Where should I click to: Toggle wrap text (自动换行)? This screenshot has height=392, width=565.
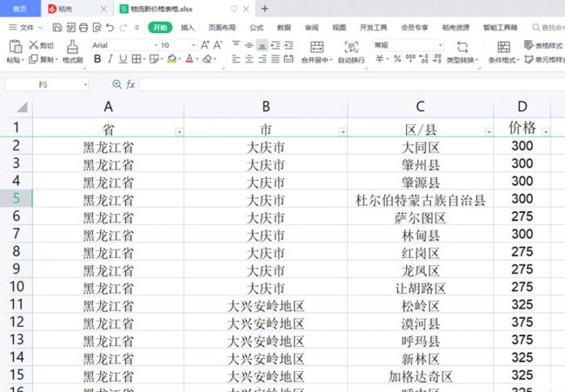pyautogui.click(x=351, y=51)
